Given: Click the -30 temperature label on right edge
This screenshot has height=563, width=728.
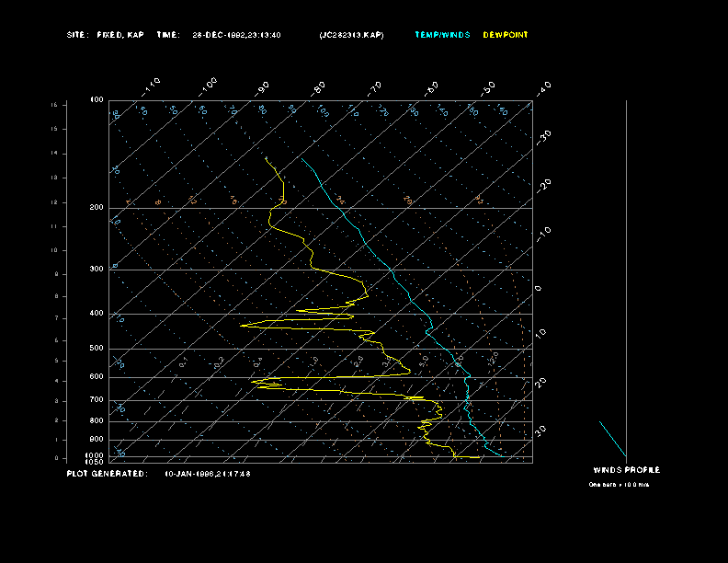Looking at the screenshot, I should coord(543,137).
